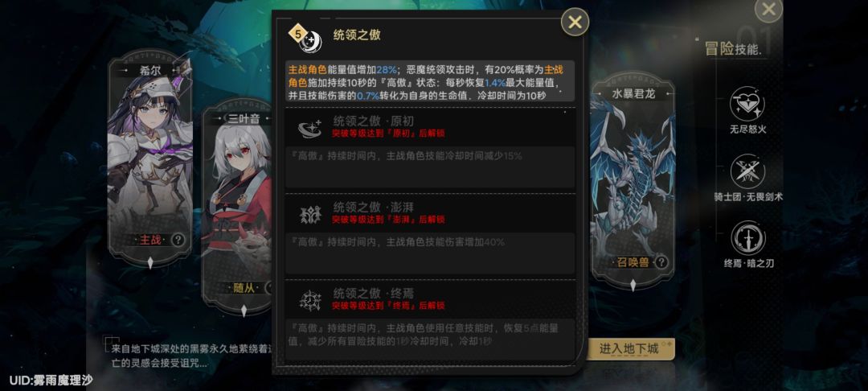Select the 统领之傲·终焉 upgrade icon

tap(310, 299)
